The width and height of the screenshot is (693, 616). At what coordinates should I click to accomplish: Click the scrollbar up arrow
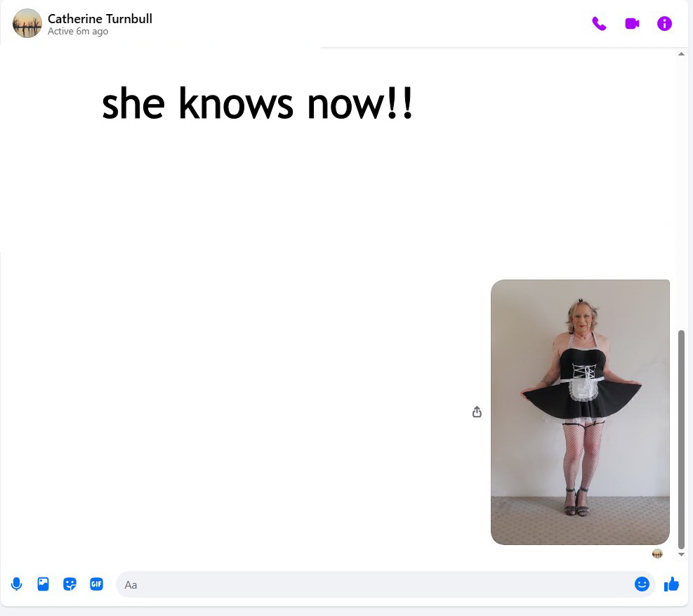(681, 54)
